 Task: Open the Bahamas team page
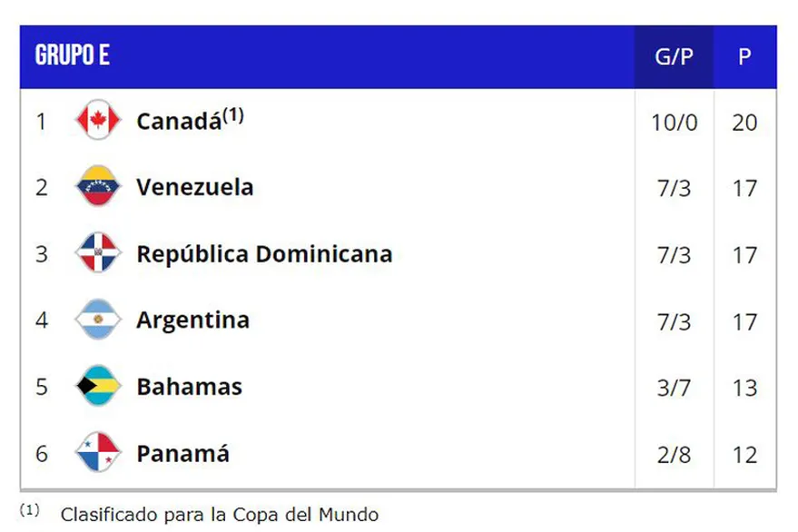coord(189,388)
